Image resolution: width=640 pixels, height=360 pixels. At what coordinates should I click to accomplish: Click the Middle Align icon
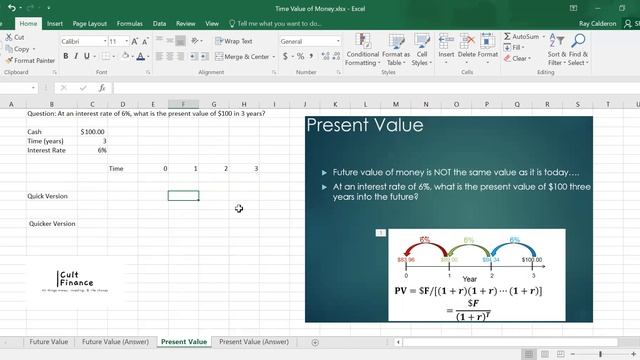170,41
